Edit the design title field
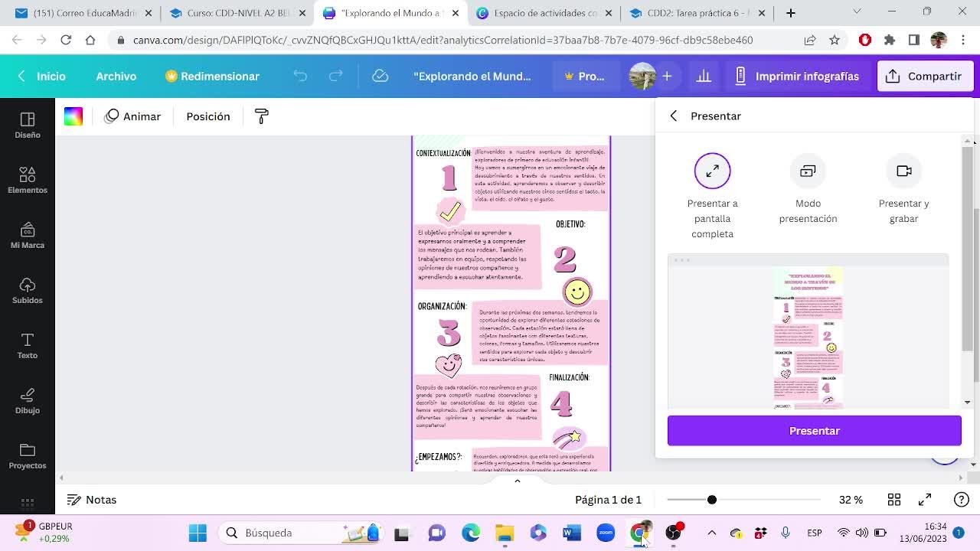The image size is (980, 551). click(x=472, y=76)
